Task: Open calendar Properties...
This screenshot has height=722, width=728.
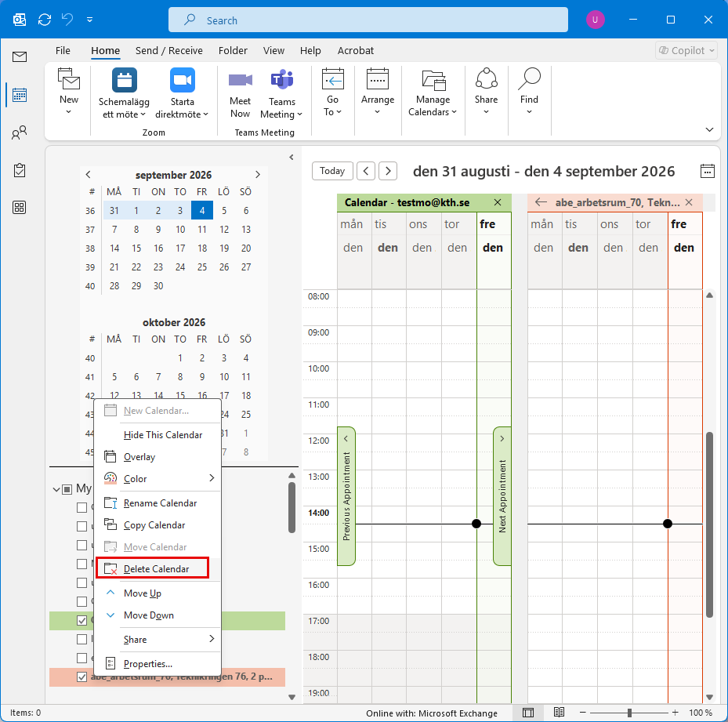Action: tap(158, 663)
